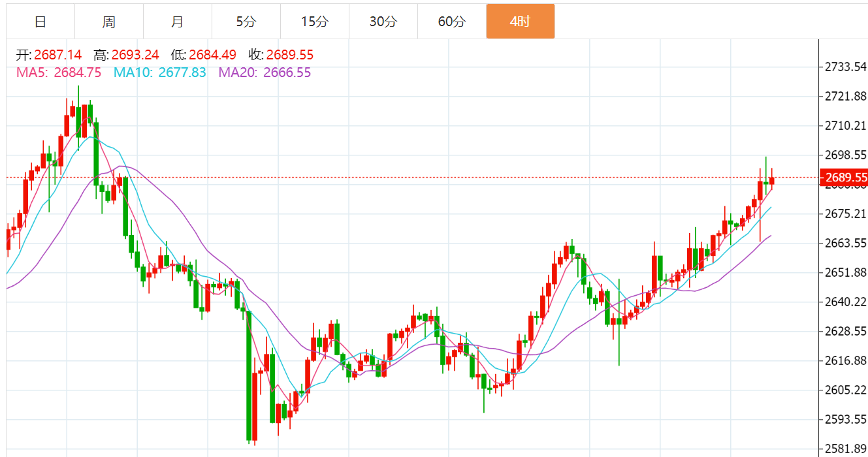
Task: Switch to the 60分 interval tab
Action: pyautogui.click(x=452, y=22)
